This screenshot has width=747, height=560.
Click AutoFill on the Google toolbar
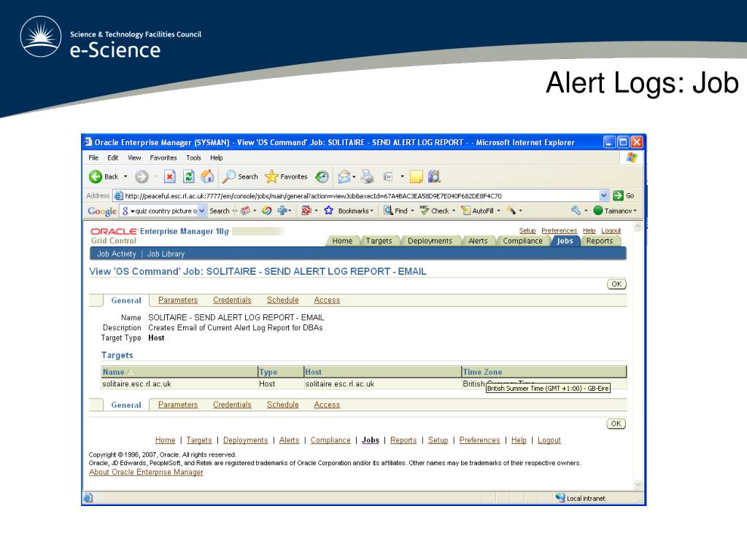point(477,211)
